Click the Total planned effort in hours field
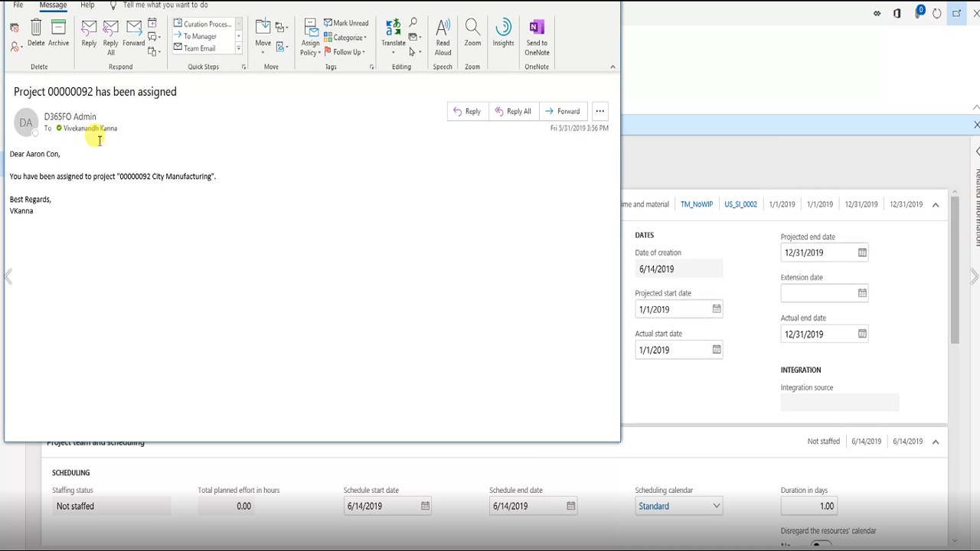The width and height of the screenshot is (980, 551). (227, 506)
